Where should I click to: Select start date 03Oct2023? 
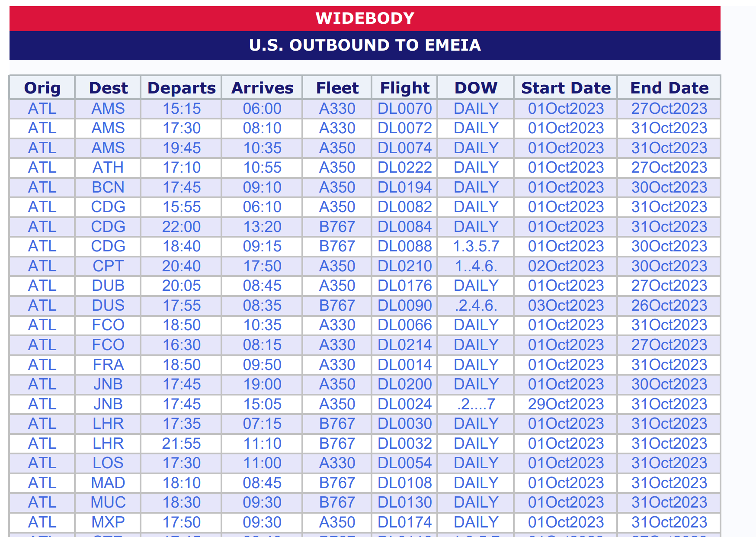(x=566, y=305)
